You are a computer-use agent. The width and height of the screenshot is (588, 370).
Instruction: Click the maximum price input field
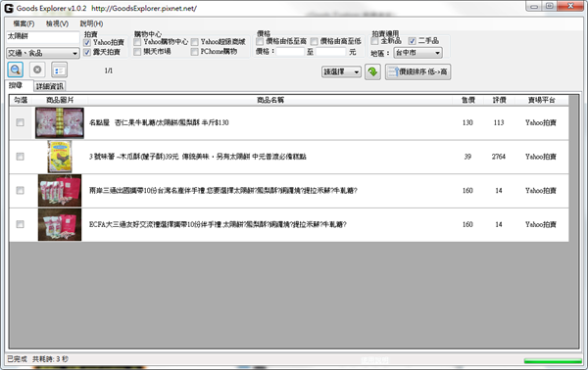coord(330,52)
